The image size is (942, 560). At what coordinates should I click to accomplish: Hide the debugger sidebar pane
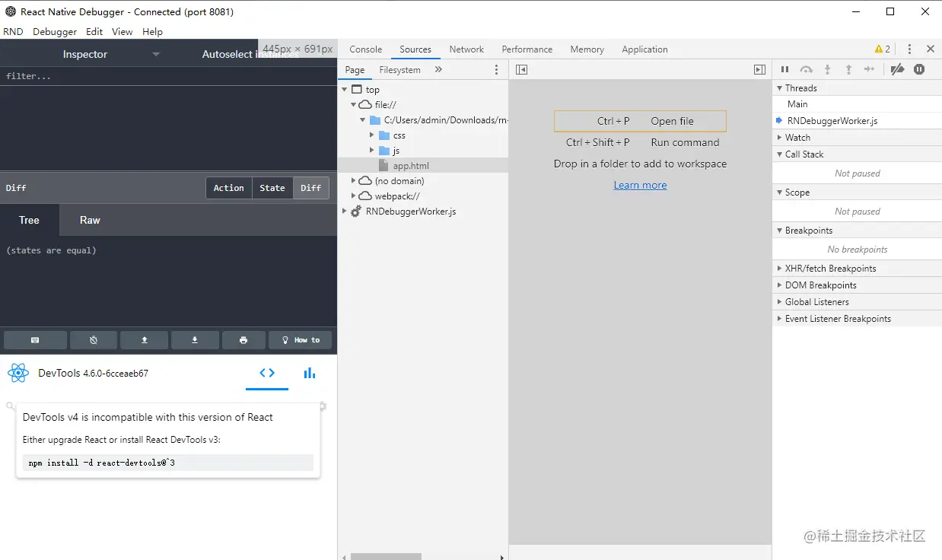759,69
